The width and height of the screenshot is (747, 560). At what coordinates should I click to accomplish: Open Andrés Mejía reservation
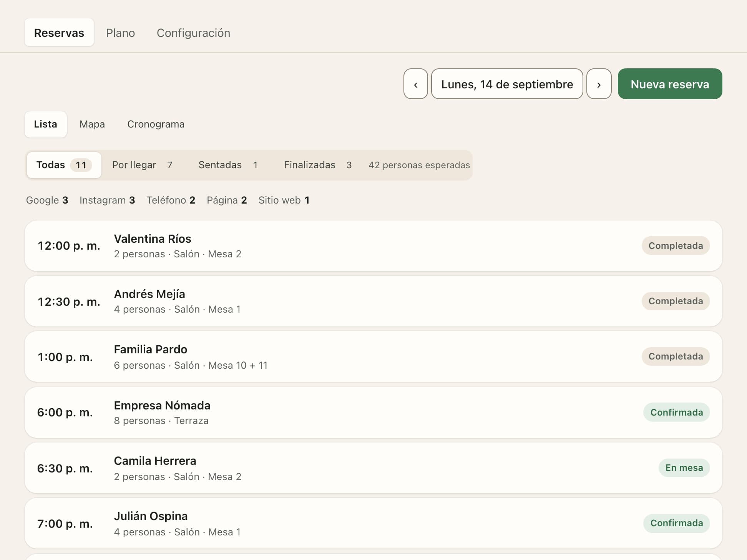click(373, 301)
